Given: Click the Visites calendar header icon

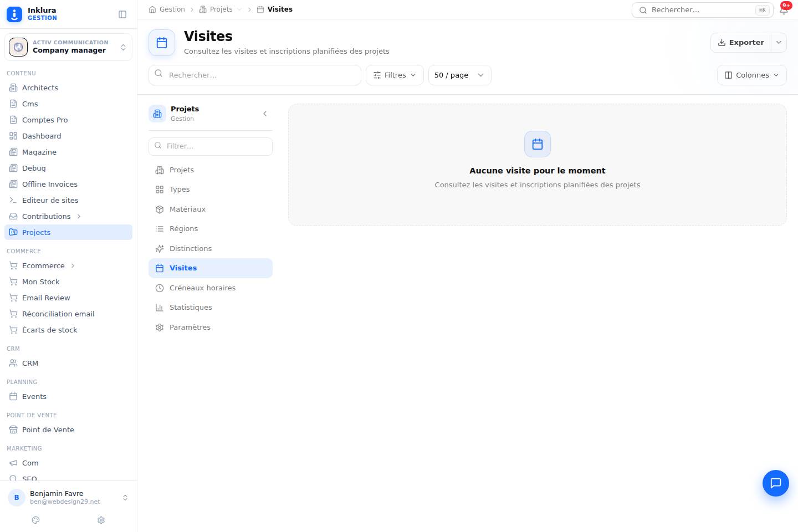Looking at the screenshot, I should (x=162, y=43).
